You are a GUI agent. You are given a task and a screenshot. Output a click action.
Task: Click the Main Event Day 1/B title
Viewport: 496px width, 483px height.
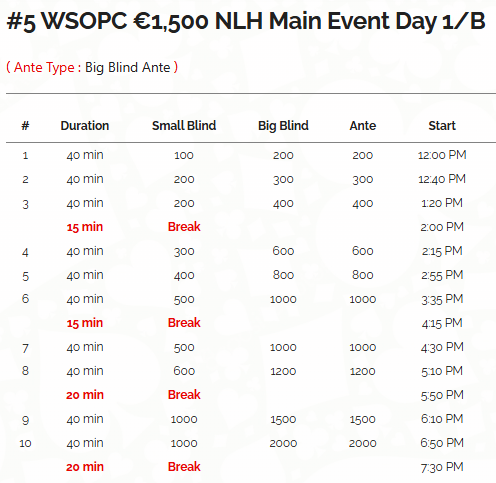click(x=246, y=21)
